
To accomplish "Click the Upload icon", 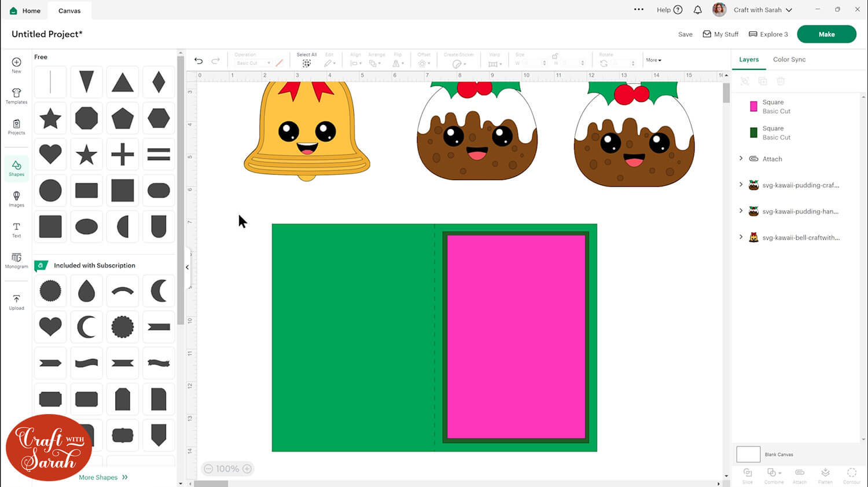I will click(x=16, y=302).
